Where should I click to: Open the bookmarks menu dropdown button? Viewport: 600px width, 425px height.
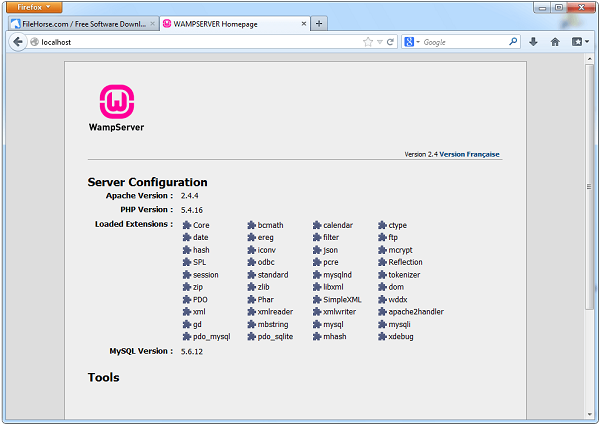pyautogui.click(x=579, y=42)
